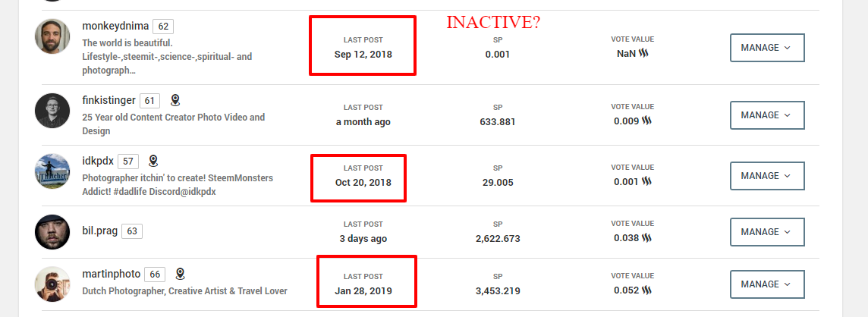
Task: Open the idkpdx username link
Action: 97,161
